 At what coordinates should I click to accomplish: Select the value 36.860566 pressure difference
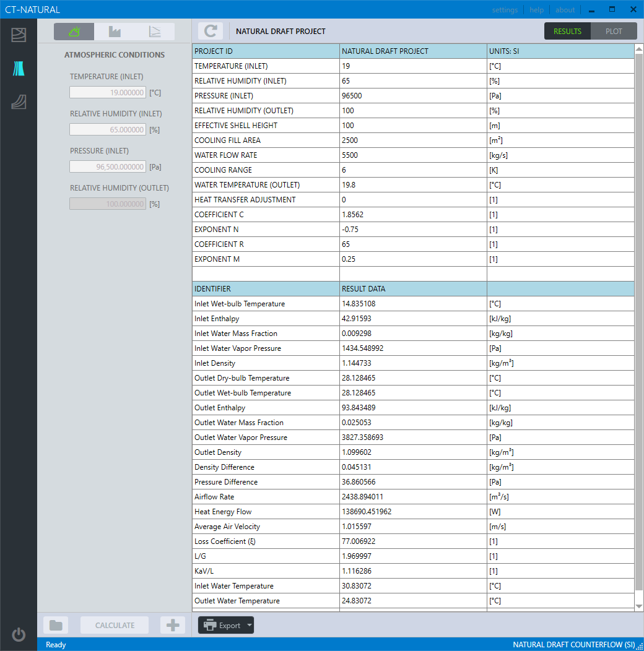[x=359, y=482]
